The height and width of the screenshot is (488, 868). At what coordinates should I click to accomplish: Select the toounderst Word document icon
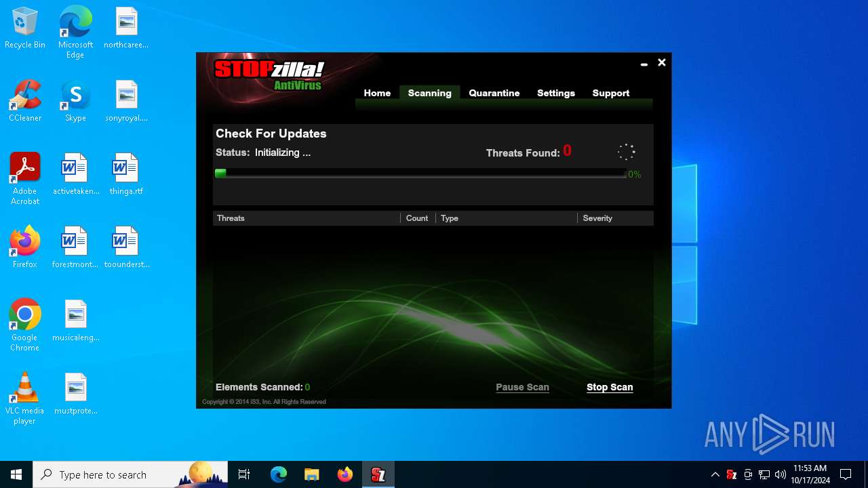click(x=126, y=248)
